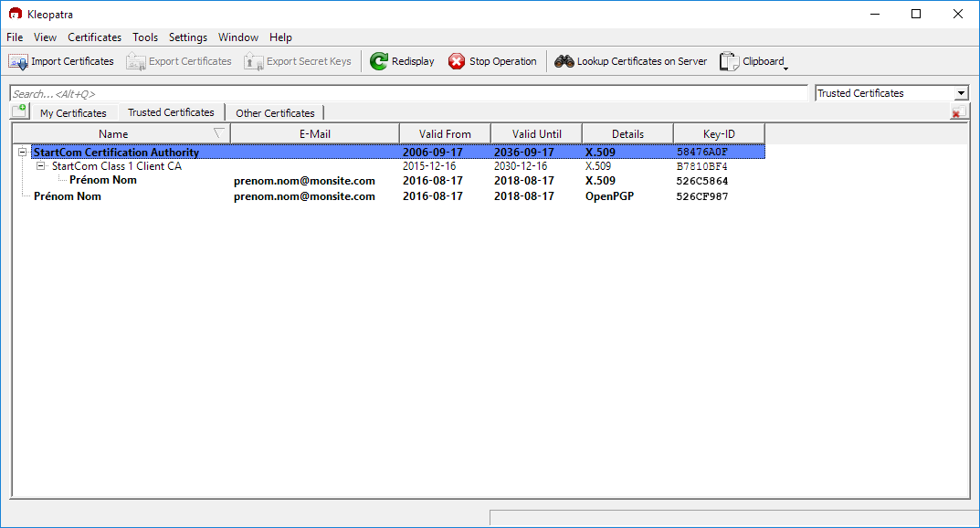
Task: Open the Trusted Certificates filter dropdown
Action: point(961,93)
